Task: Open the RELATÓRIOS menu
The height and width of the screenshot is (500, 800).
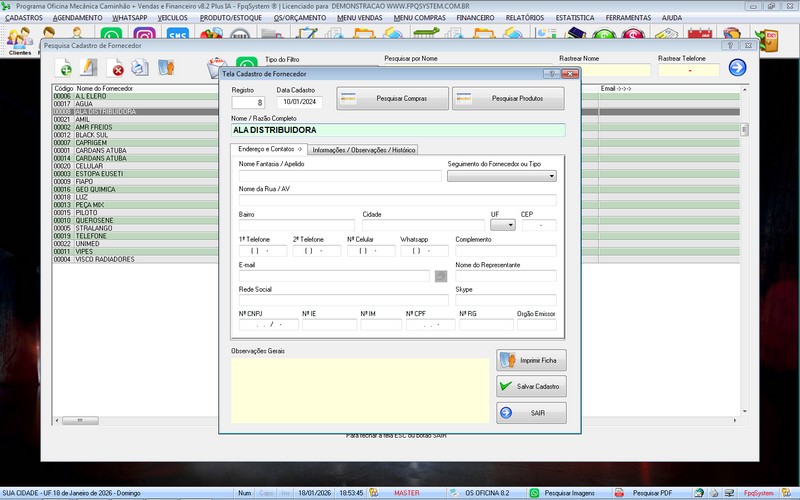Action: point(524,18)
